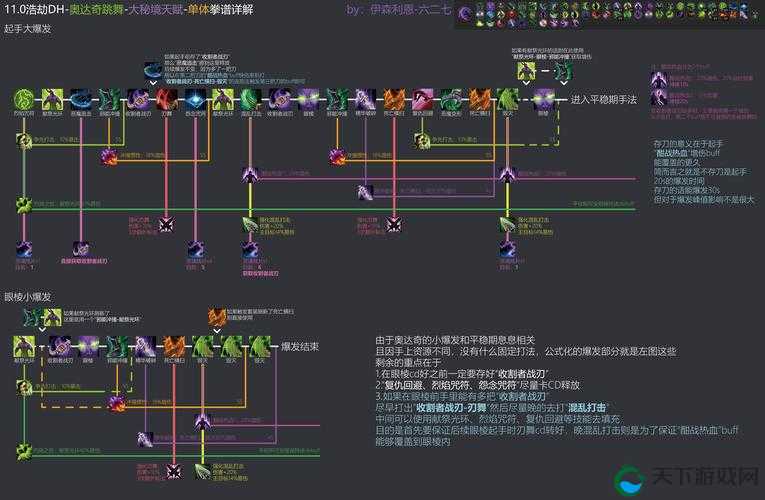Click the first 眼棱 eye icon in the opener row

tap(308, 100)
